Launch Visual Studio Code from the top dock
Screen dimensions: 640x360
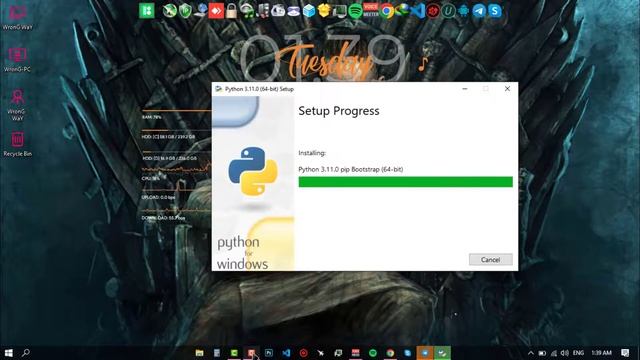[418, 11]
